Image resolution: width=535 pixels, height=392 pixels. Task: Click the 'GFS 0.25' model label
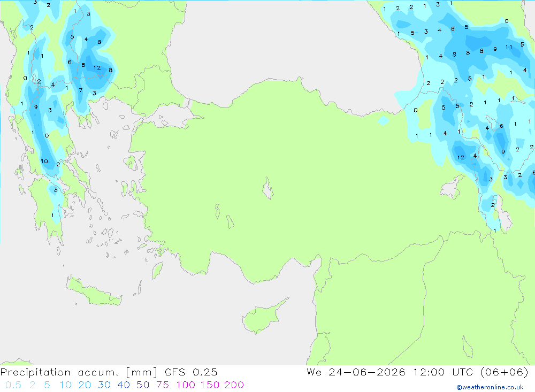(191, 372)
